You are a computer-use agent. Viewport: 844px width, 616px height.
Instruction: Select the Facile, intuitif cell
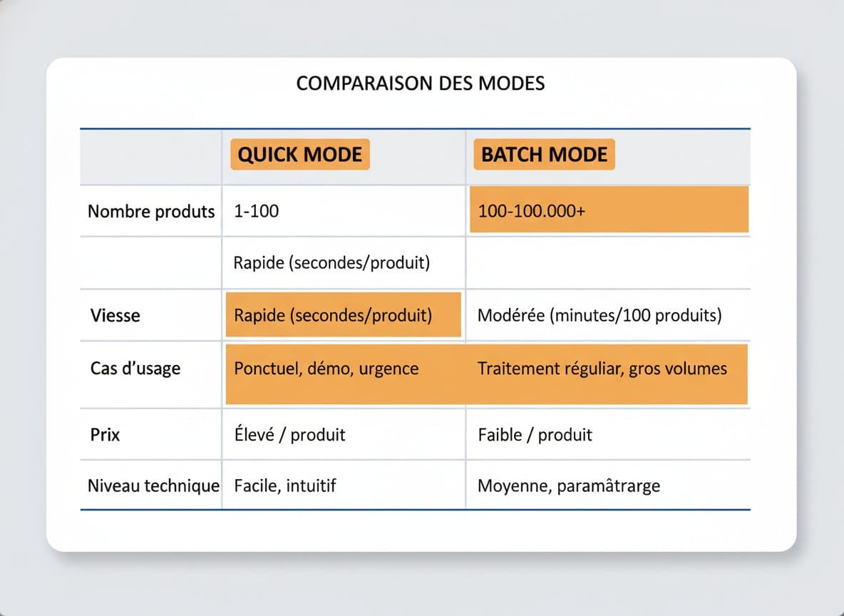(x=284, y=486)
